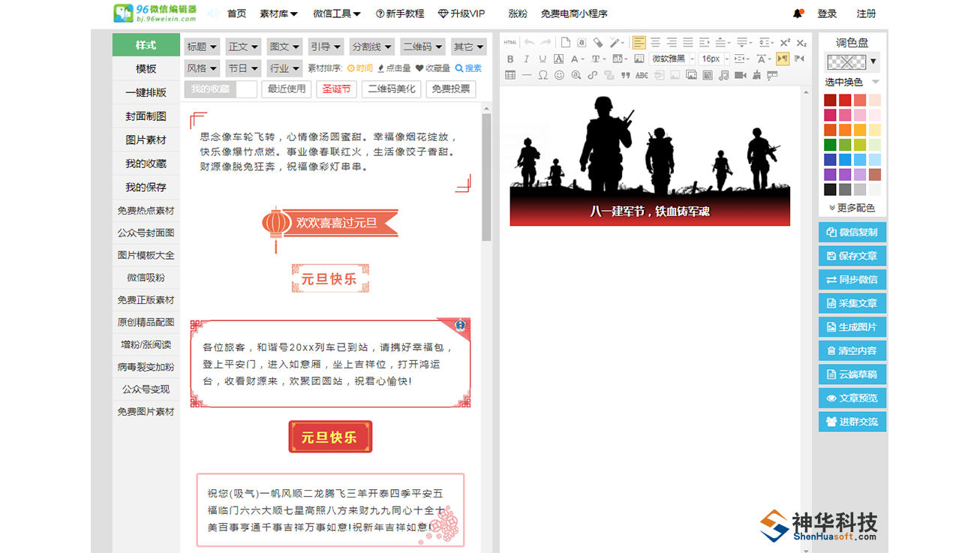Screen dimensions: 980x553
Task: Sort materials by 收藏量
Action: coord(433,68)
